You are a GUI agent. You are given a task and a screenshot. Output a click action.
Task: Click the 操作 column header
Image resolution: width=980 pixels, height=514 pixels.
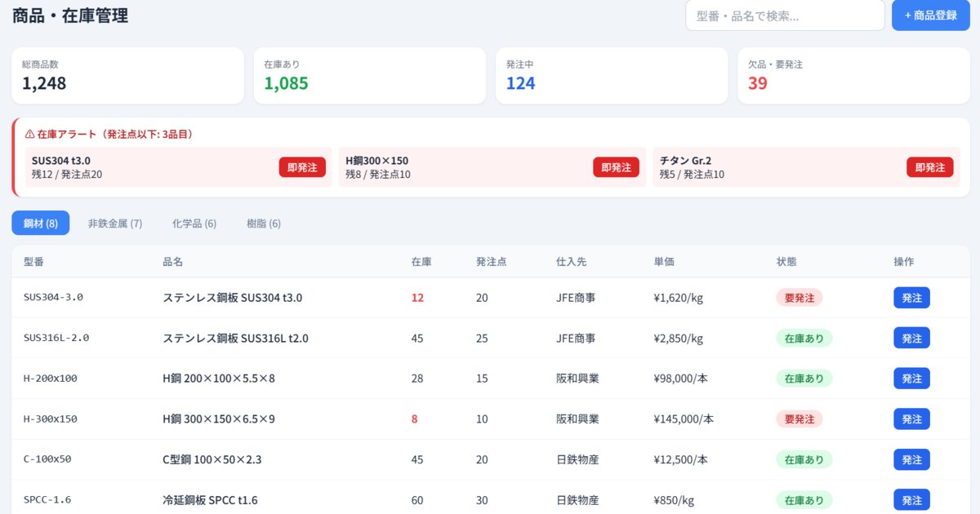point(904,262)
